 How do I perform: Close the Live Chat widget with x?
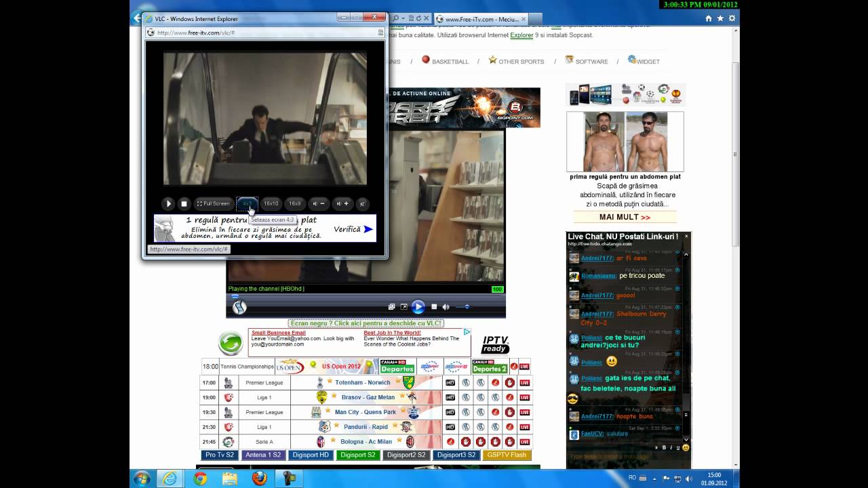coord(686,236)
